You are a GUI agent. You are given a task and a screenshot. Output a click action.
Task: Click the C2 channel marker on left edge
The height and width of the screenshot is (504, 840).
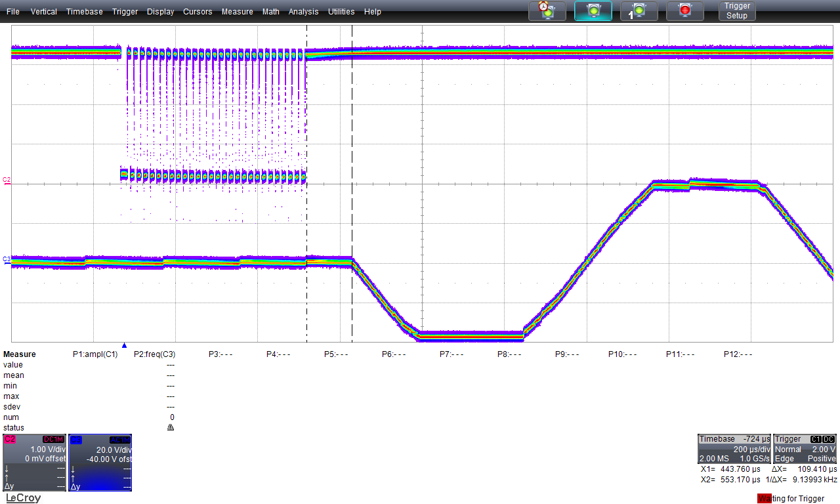[7, 179]
